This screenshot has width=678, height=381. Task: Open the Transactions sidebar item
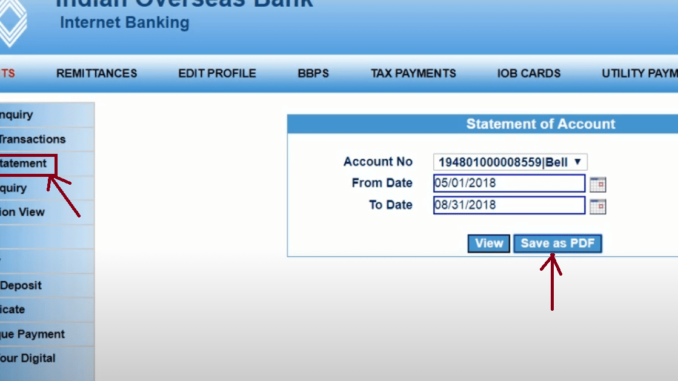47,139
